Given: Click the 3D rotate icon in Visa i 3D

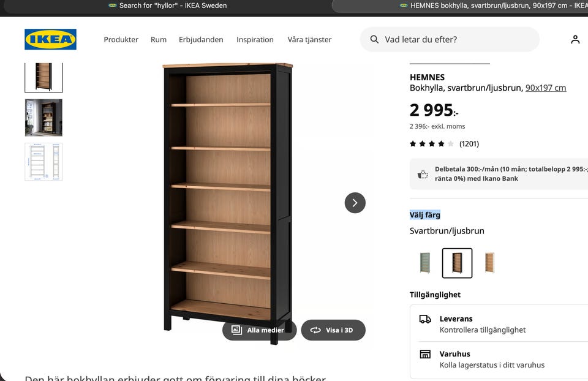Looking at the screenshot, I should click(315, 330).
